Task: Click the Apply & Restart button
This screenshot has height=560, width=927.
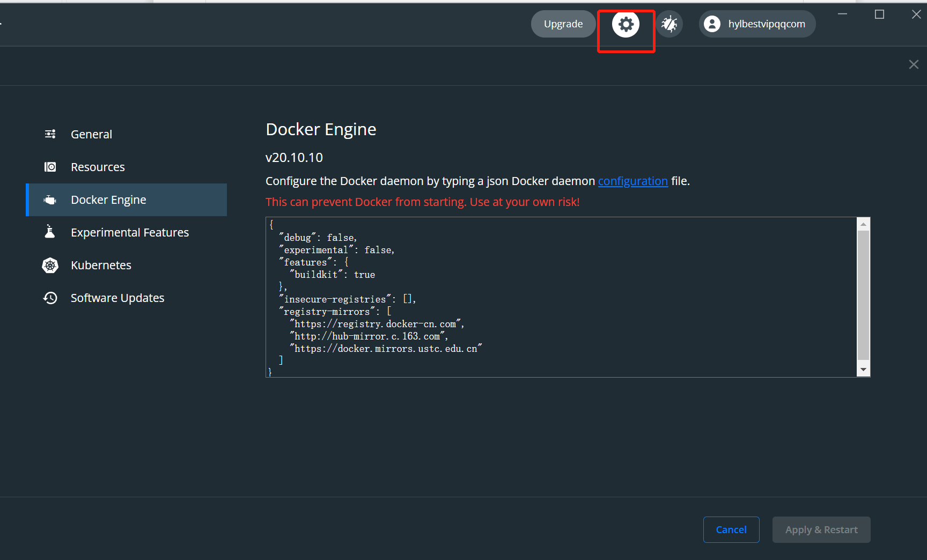Action: click(821, 529)
